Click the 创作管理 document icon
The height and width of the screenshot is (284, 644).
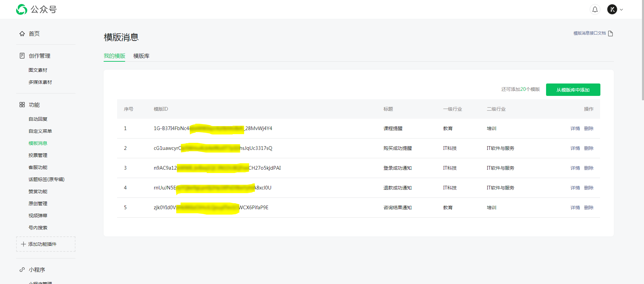click(22, 56)
